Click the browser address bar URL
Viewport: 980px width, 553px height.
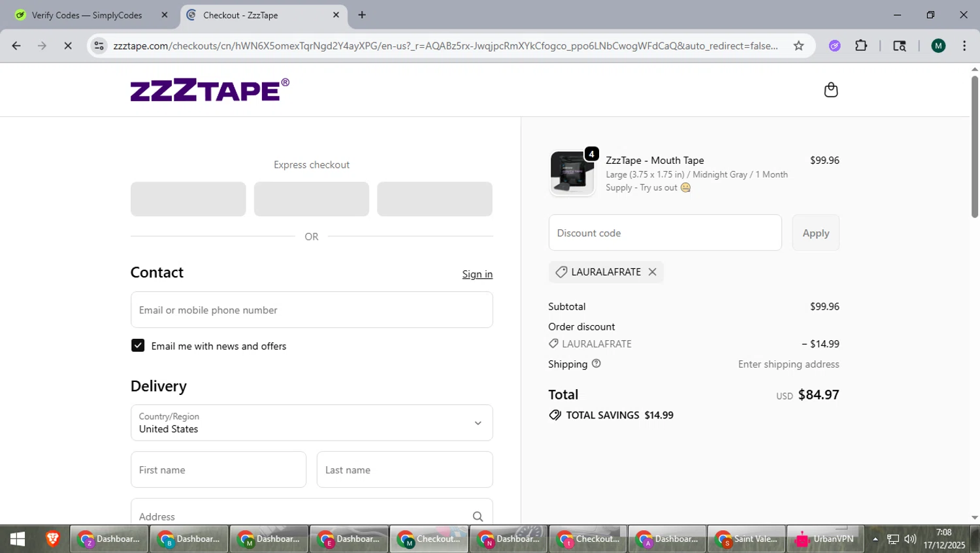(446, 46)
